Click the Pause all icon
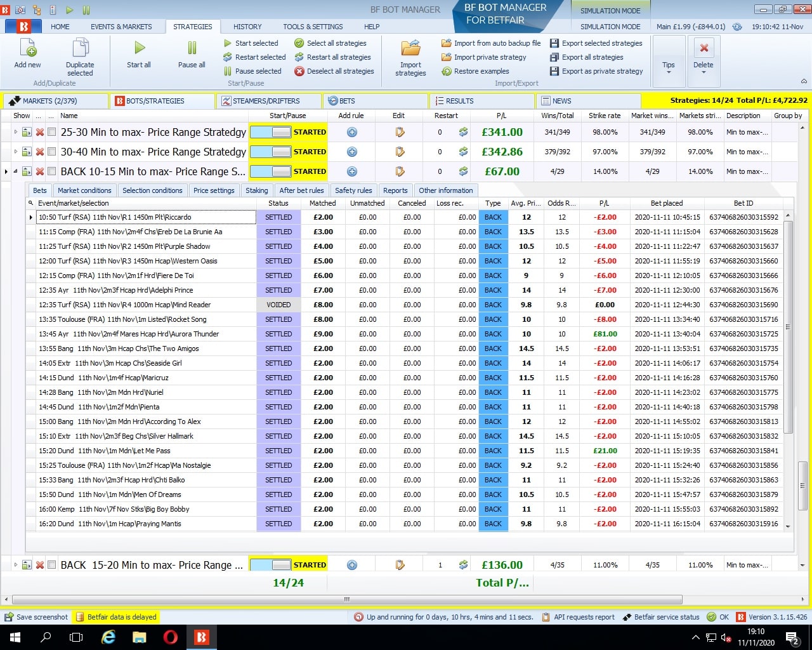This screenshot has width=812, height=650. pyautogui.click(x=192, y=48)
